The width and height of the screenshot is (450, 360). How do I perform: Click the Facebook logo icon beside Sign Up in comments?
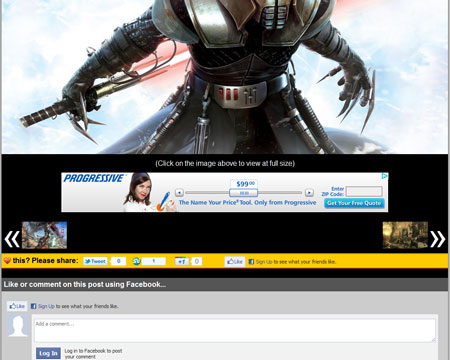33,306
